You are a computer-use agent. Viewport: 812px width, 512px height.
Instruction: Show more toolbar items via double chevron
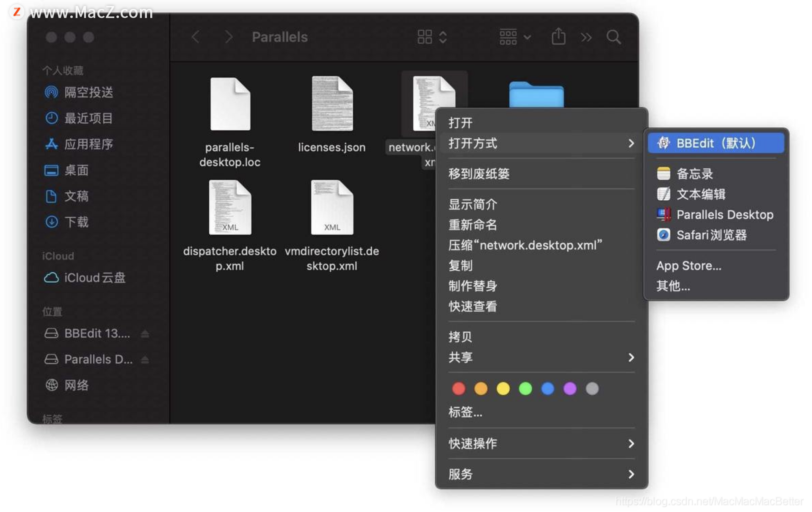[x=586, y=37]
